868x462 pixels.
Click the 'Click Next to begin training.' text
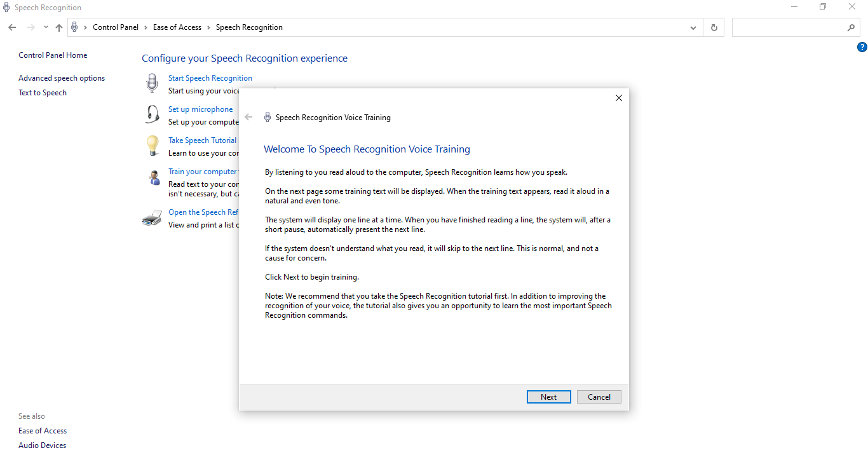click(x=312, y=277)
